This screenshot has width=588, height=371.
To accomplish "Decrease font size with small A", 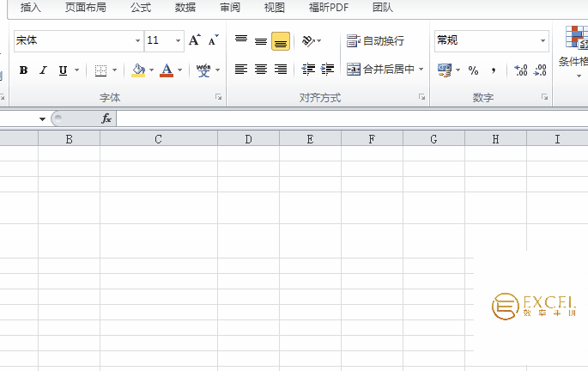I will [x=213, y=40].
